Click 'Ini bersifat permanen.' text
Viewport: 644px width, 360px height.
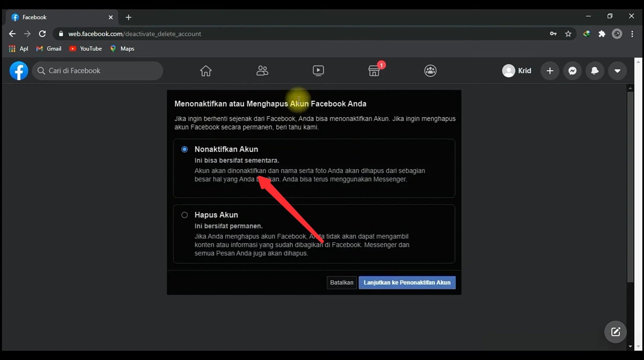[228, 226]
